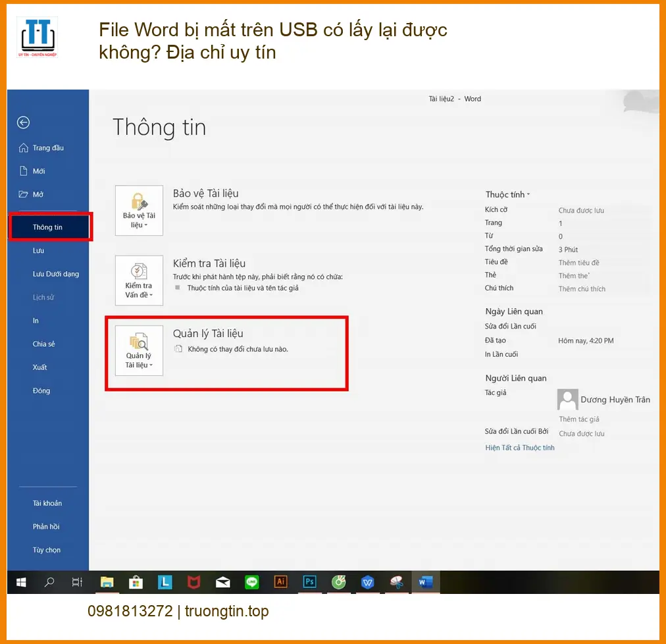Open the Xuất export page
Screen dimensions: 666x644
tap(39, 367)
